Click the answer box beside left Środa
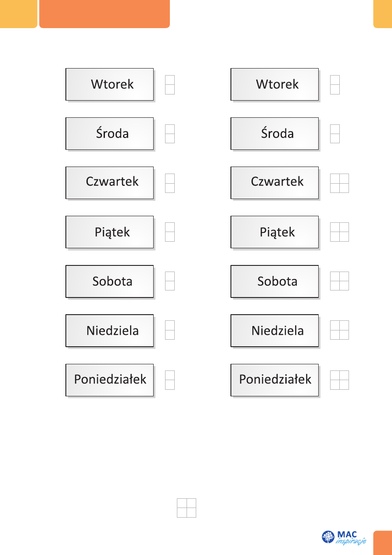The image size is (392, 555). (170, 134)
